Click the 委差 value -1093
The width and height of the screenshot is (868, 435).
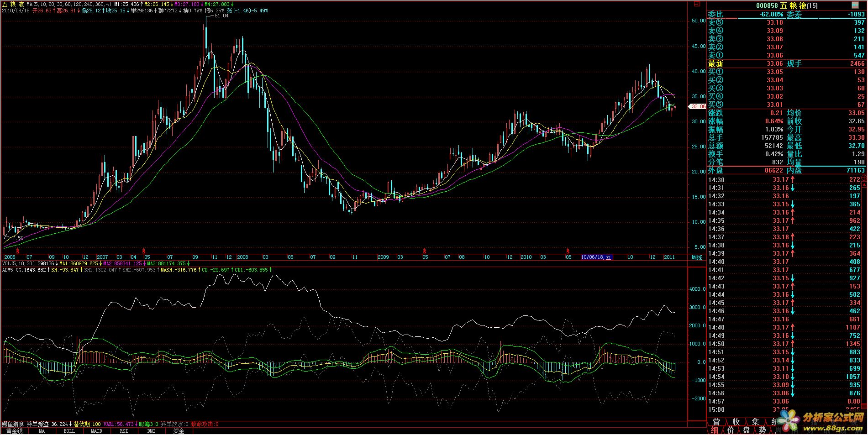pos(856,14)
